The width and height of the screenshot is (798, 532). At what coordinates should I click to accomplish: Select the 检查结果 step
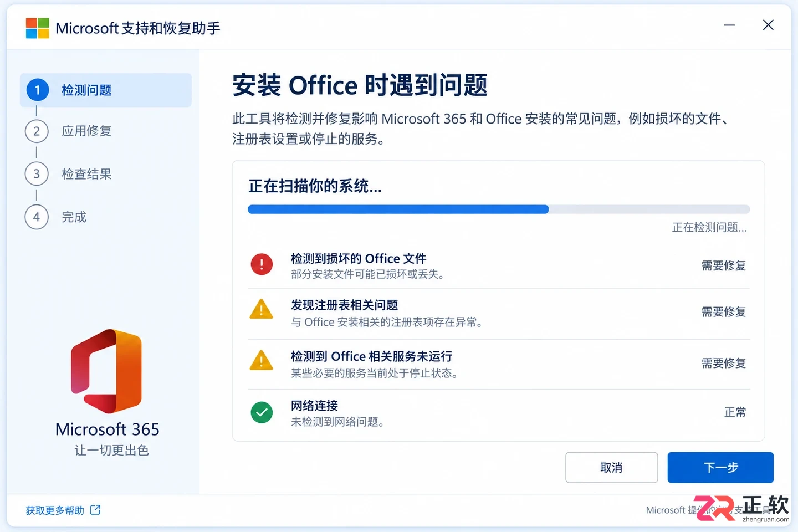(86, 174)
